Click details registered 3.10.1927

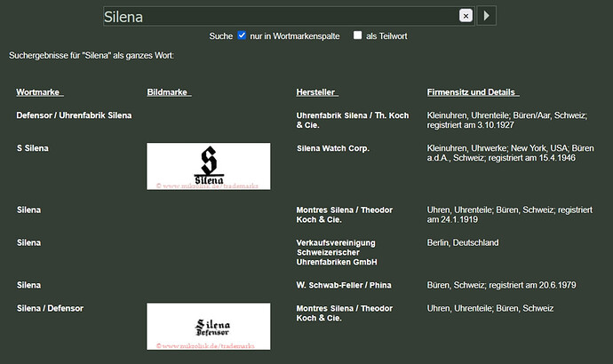pyautogui.click(x=507, y=120)
